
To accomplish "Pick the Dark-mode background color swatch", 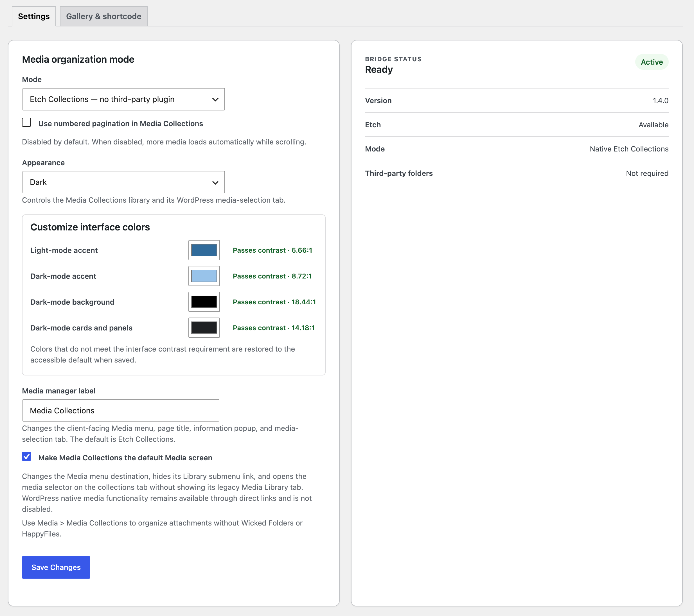I will pos(204,302).
